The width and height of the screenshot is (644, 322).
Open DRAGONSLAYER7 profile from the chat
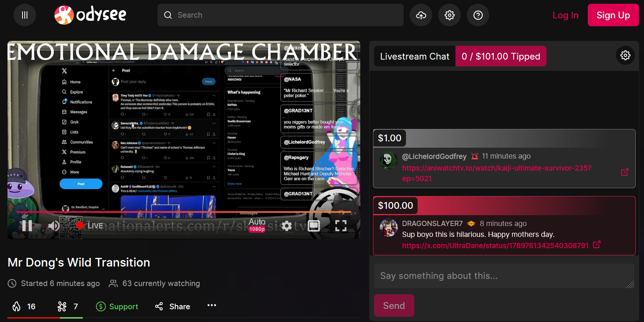click(432, 223)
